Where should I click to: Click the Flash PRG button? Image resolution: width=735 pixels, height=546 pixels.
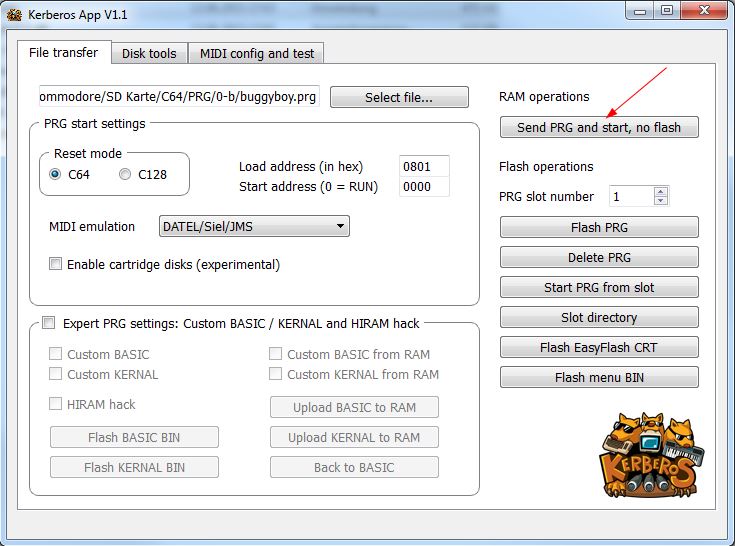click(598, 227)
